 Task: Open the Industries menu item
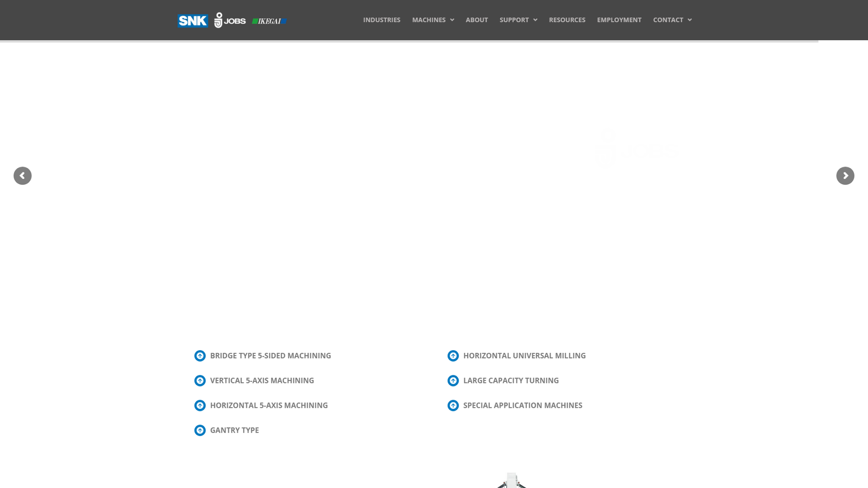[x=381, y=20]
